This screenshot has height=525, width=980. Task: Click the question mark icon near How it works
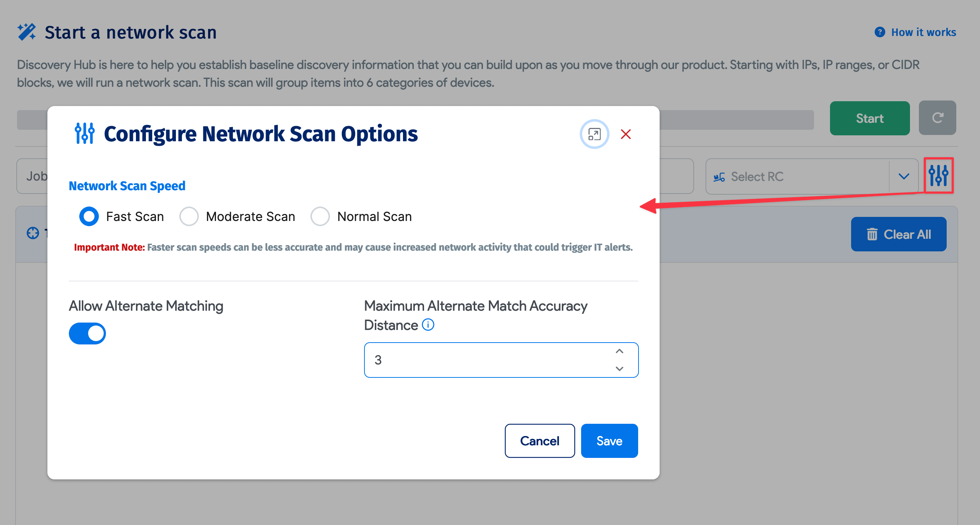click(880, 32)
